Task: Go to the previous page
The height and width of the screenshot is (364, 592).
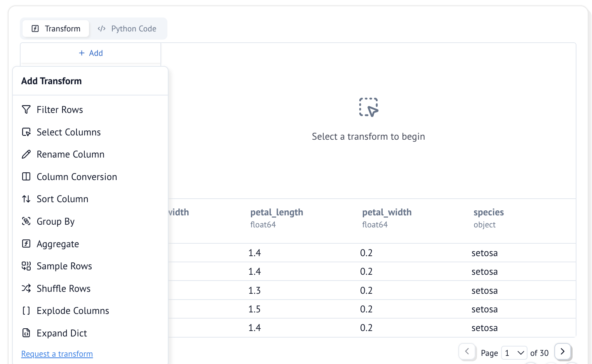Action: click(467, 352)
